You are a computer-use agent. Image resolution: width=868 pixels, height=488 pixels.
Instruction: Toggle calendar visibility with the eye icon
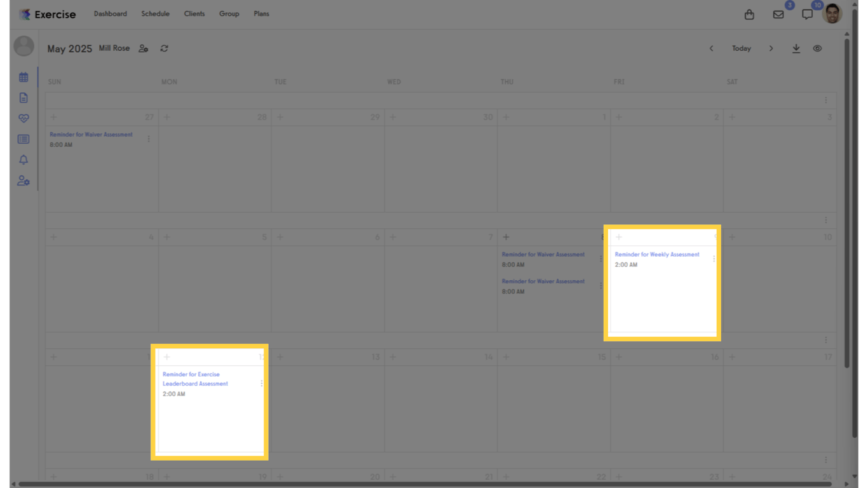coord(817,48)
